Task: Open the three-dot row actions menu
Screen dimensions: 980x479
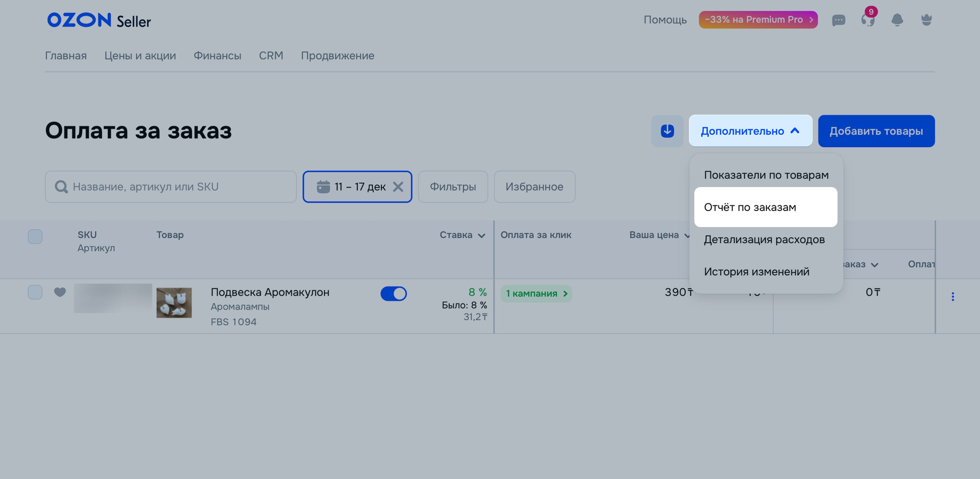Action: [952, 296]
